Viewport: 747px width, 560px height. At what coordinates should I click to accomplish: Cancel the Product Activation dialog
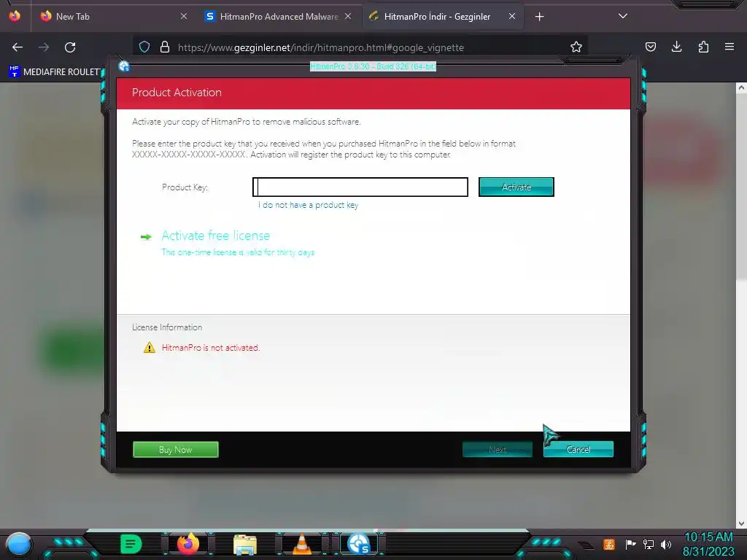578,449
